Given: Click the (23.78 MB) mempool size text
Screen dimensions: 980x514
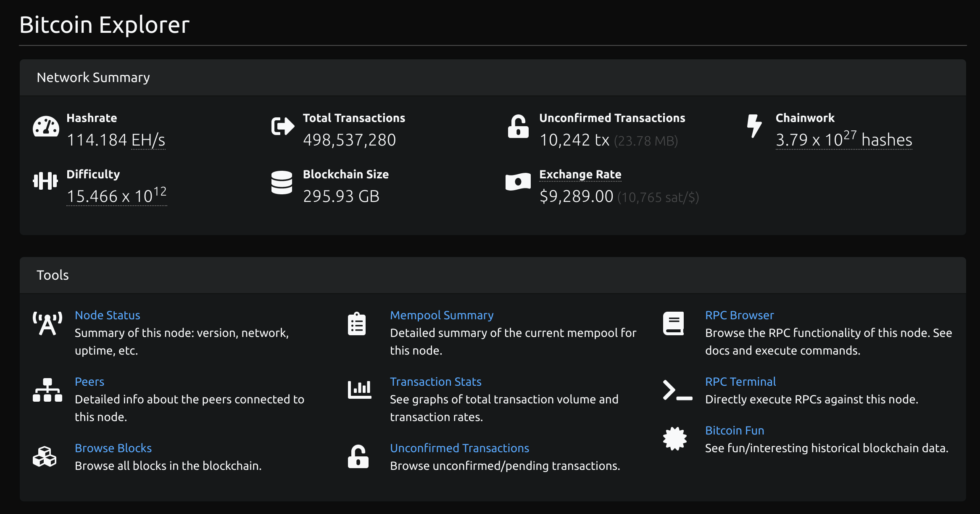Looking at the screenshot, I should point(646,141).
